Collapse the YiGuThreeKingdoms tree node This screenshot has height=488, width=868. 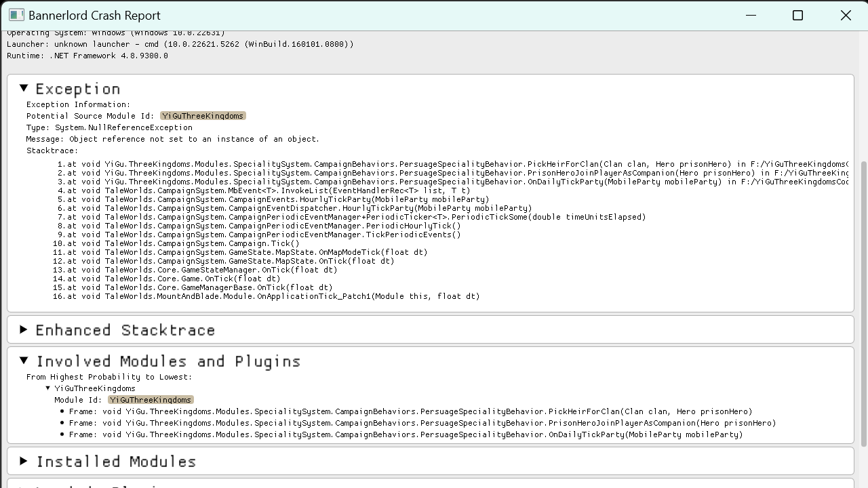(x=48, y=388)
